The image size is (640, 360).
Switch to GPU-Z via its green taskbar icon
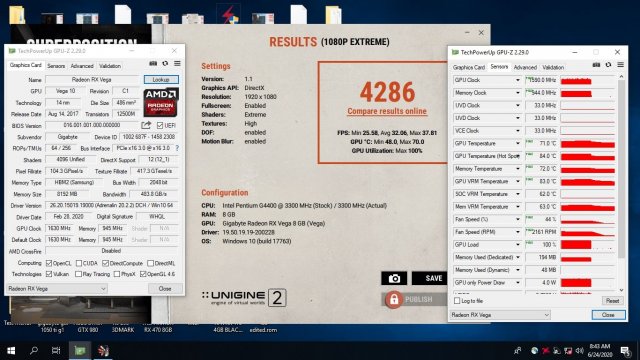(x=80, y=351)
